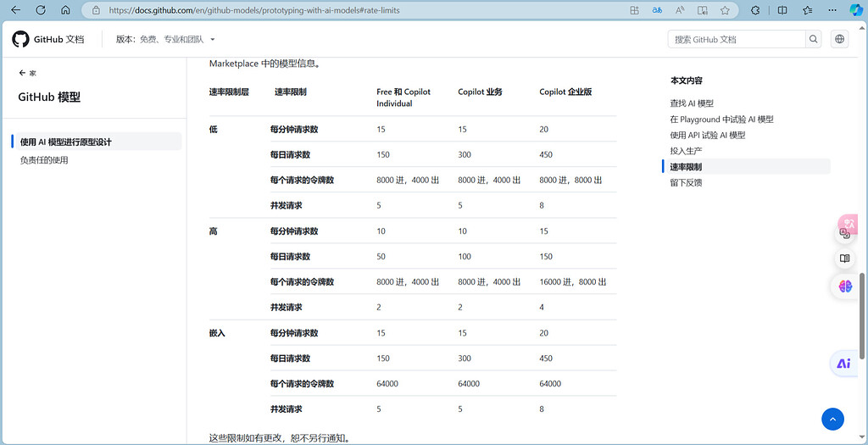Jump to 查找 AI 模型 section
The height and width of the screenshot is (445, 868).
692,103
